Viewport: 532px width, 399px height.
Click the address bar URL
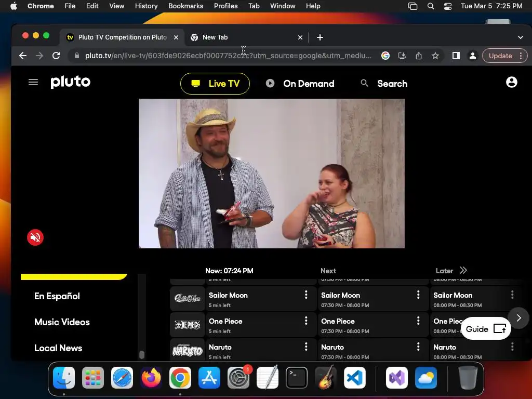click(228, 56)
